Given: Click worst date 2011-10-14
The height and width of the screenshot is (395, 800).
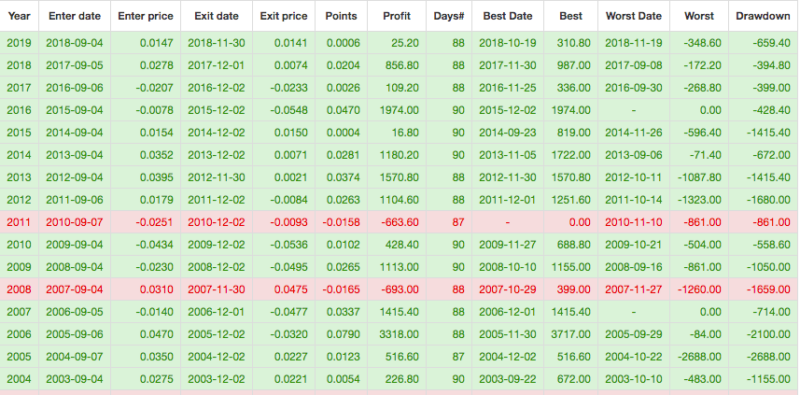Looking at the screenshot, I should [634, 200].
